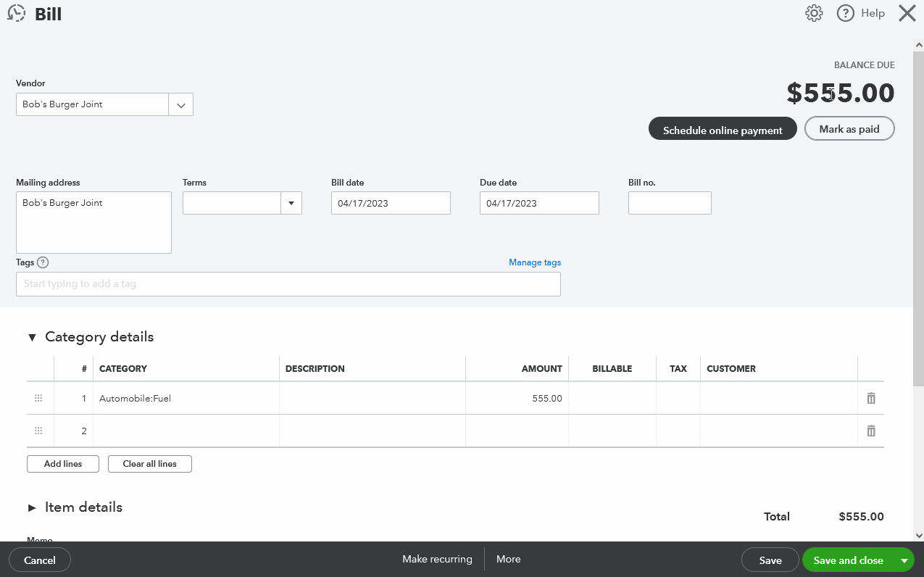Open the More menu in footer
Image resolution: width=924 pixels, height=577 pixels.
508,559
